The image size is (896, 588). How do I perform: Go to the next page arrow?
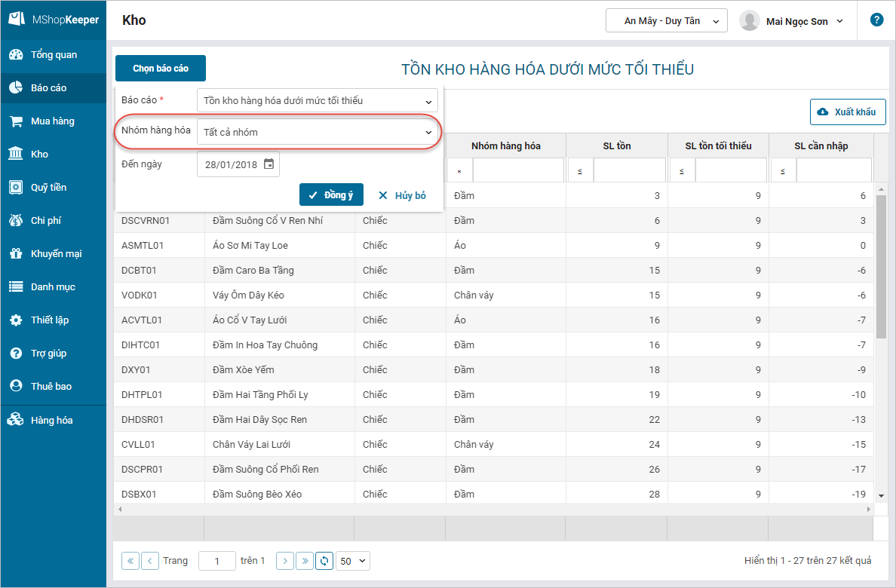(285, 561)
